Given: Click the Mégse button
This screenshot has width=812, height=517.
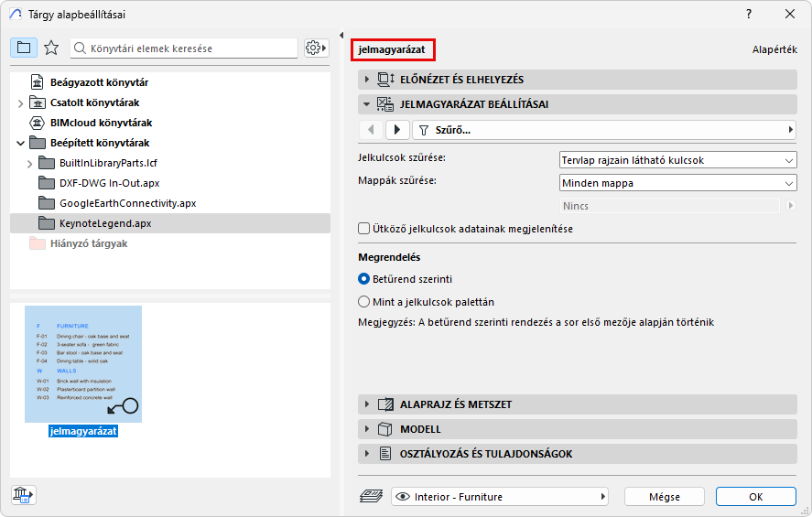Looking at the screenshot, I should pos(664,497).
